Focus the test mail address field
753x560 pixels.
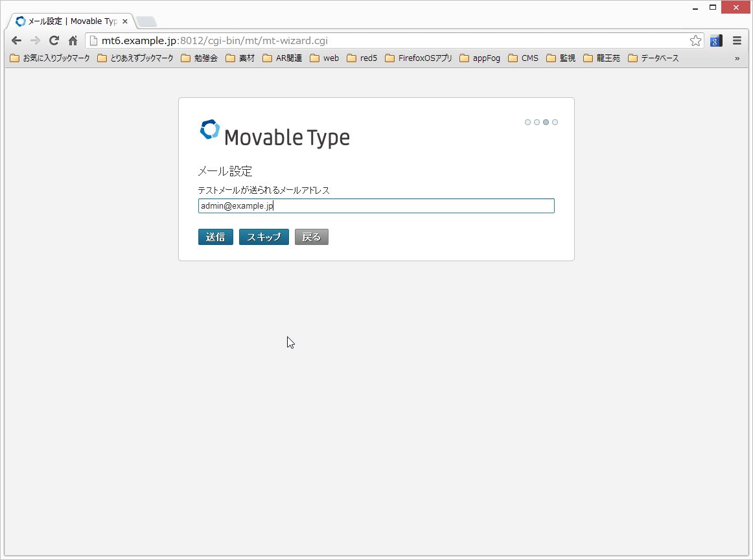tap(376, 206)
